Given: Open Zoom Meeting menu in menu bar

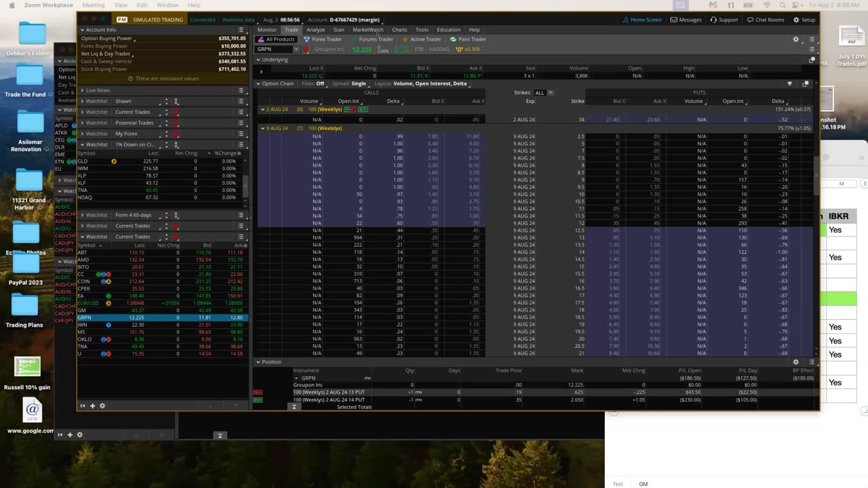Looking at the screenshot, I should click(94, 5).
